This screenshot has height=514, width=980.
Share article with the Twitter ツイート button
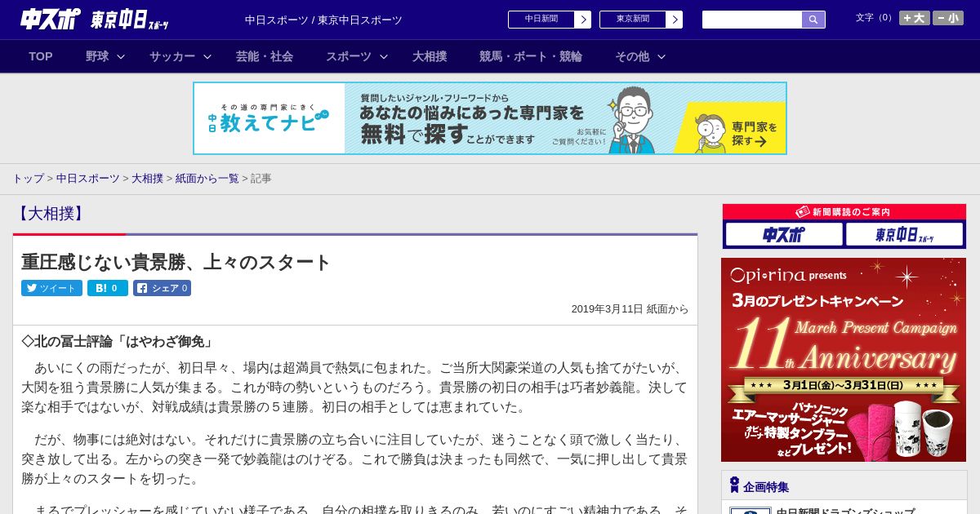(x=51, y=288)
